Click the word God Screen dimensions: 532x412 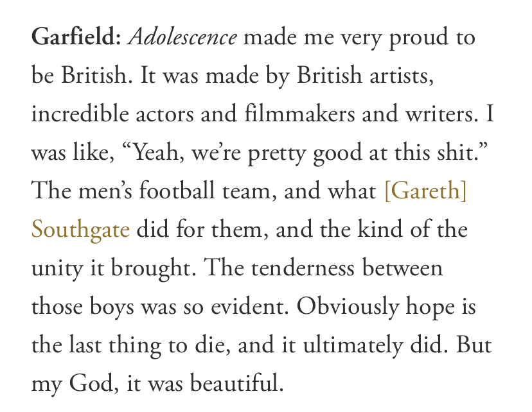click(94, 384)
